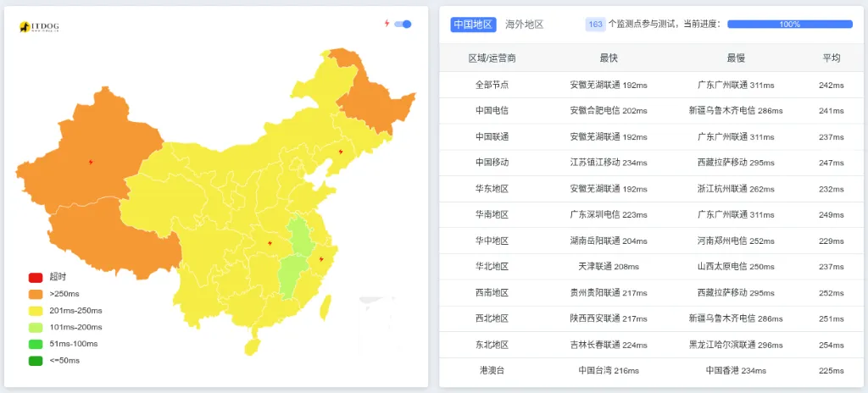This screenshot has height=393, width=868.
Task: Select the 西北地区 row label
Action: [492, 318]
